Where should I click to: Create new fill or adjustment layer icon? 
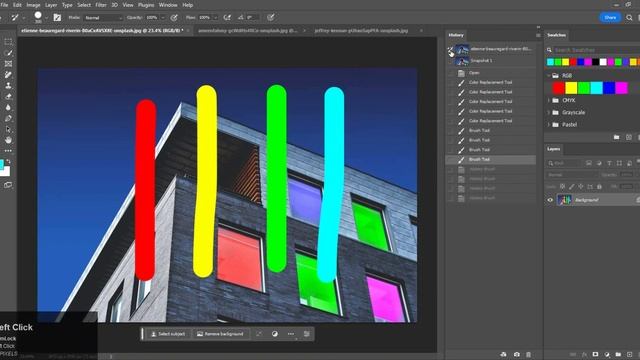click(x=607, y=354)
